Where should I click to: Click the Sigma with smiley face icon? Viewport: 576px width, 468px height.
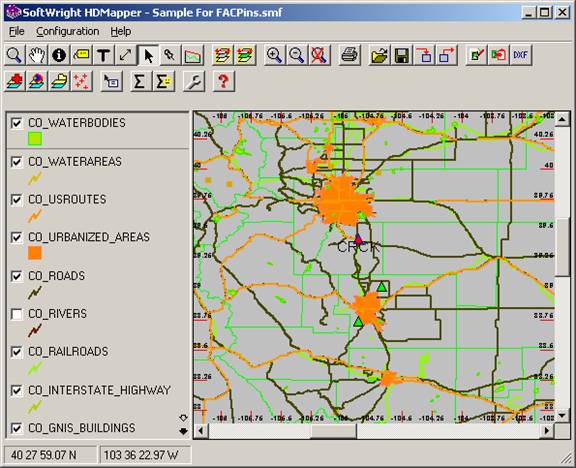click(x=163, y=81)
